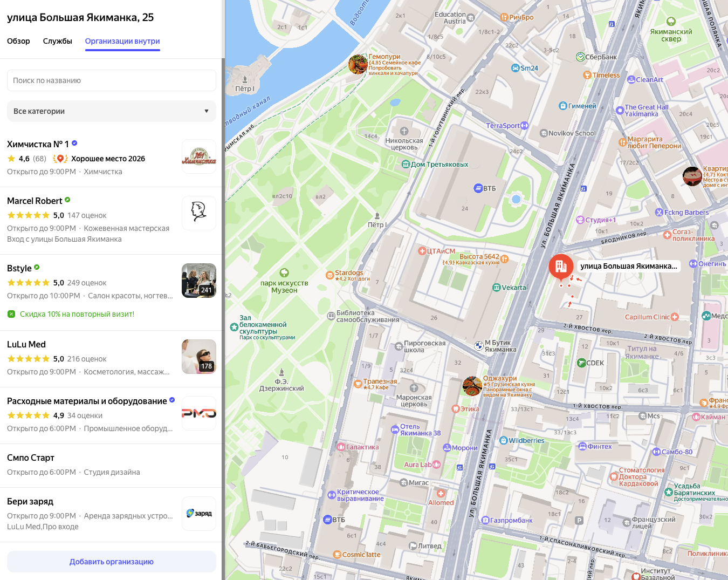Image resolution: width=728 pixels, height=580 pixels.
Task: Click the CDEK green map icon
Action: click(581, 363)
